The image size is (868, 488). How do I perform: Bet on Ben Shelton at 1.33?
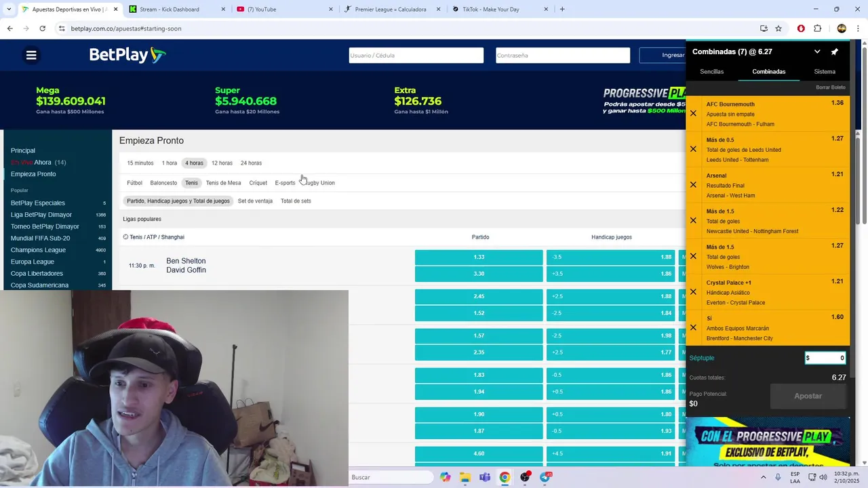(x=479, y=257)
